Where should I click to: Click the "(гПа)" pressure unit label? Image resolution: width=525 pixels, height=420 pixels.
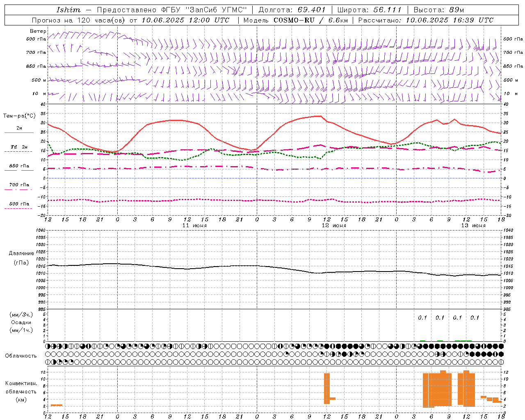(21, 262)
